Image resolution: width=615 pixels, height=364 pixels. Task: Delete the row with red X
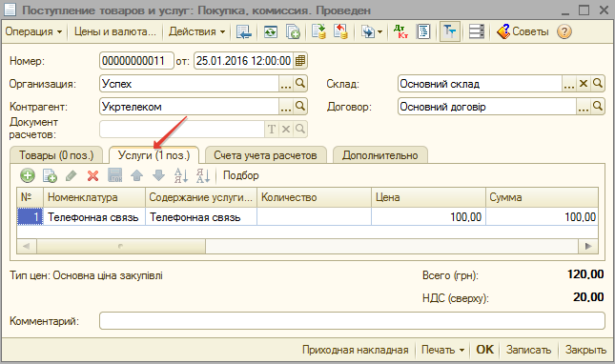(x=92, y=175)
